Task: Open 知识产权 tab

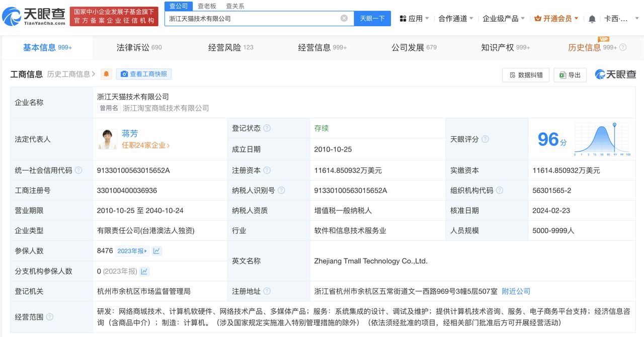Action: (x=506, y=47)
